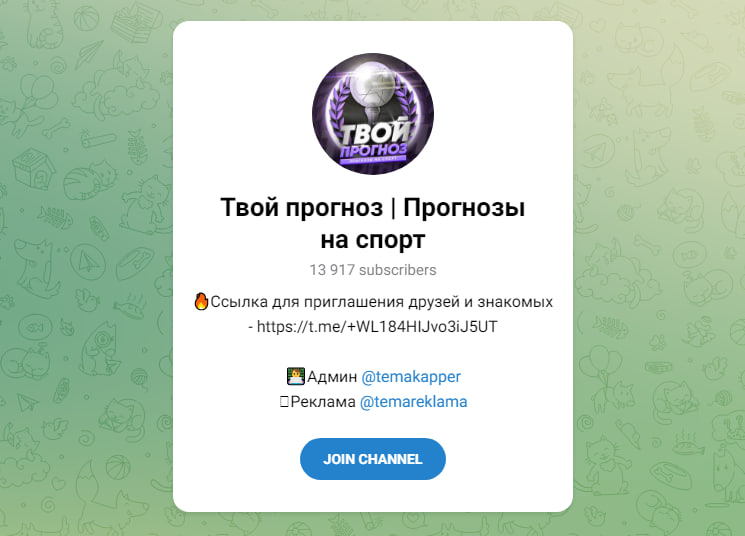Click the Ссылка для приглашения друзей description line
745x536 pixels.
pos(382,302)
